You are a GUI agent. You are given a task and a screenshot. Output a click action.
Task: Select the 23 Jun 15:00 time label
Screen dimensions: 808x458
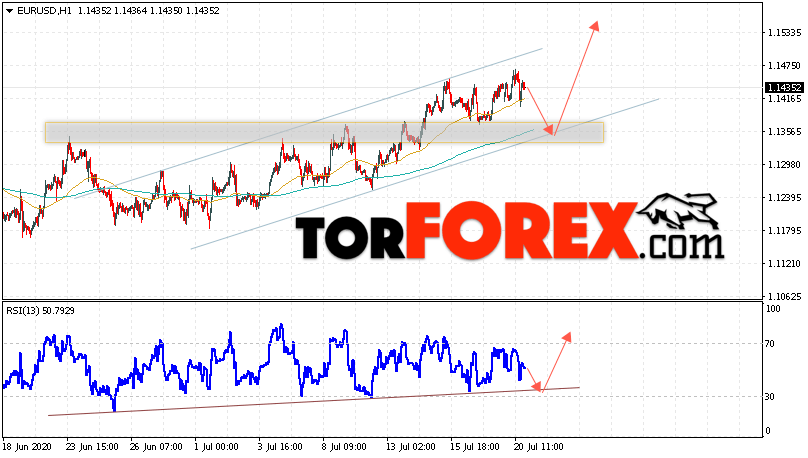(x=92, y=447)
